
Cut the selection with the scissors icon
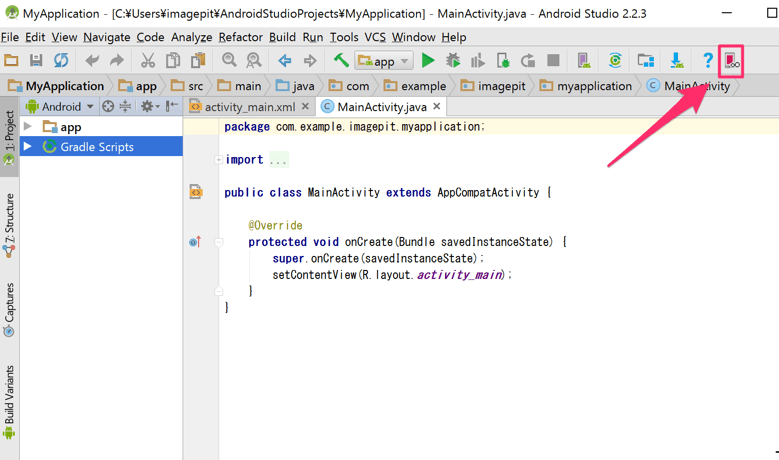pyautogui.click(x=148, y=61)
